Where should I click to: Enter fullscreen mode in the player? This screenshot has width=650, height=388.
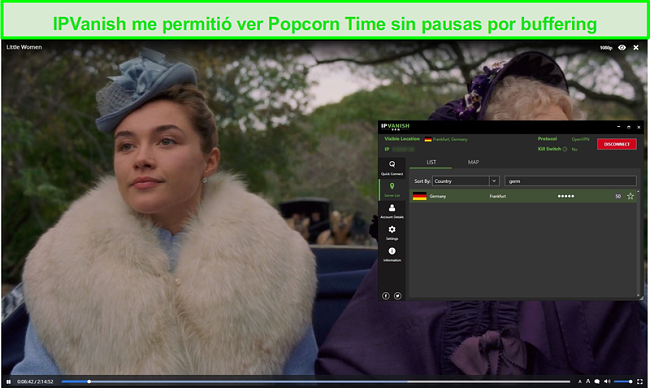click(x=640, y=381)
